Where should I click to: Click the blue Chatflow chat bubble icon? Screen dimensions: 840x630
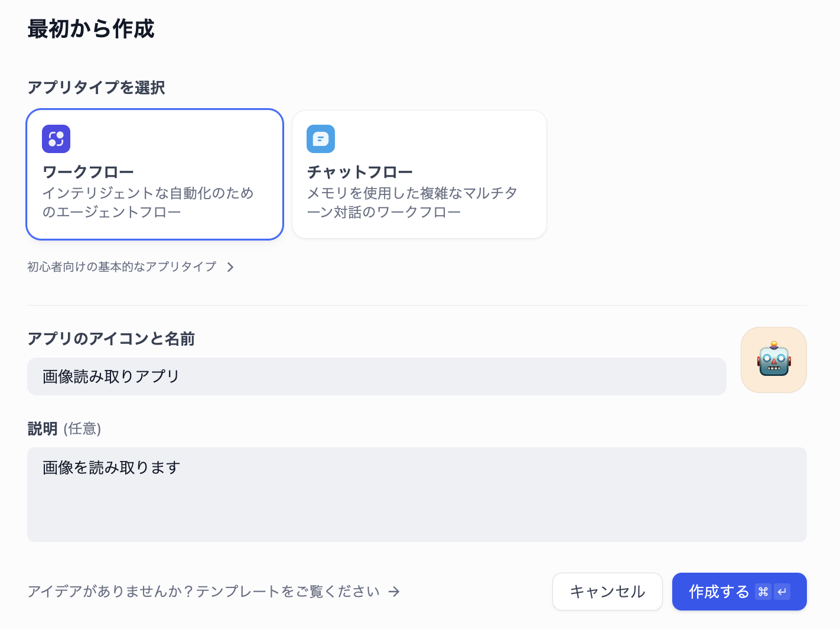pos(321,139)
